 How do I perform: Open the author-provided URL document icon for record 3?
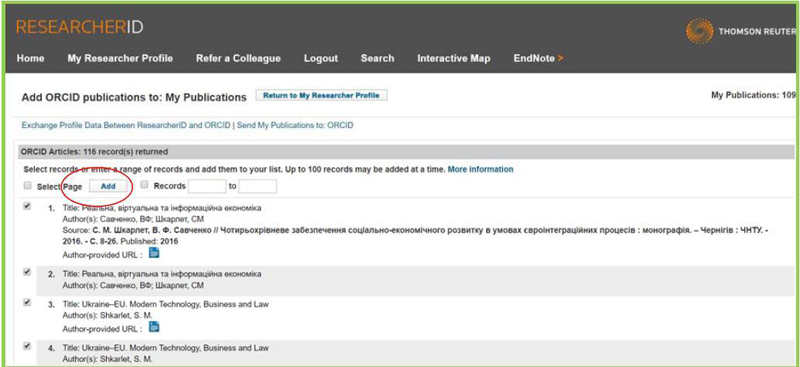coord(154,327)
